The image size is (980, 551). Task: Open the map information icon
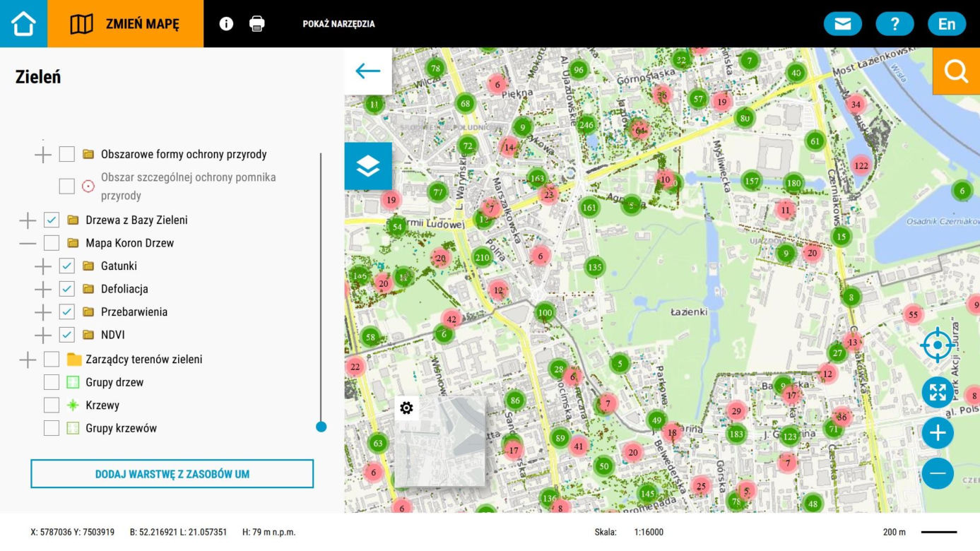coord(226,24)
